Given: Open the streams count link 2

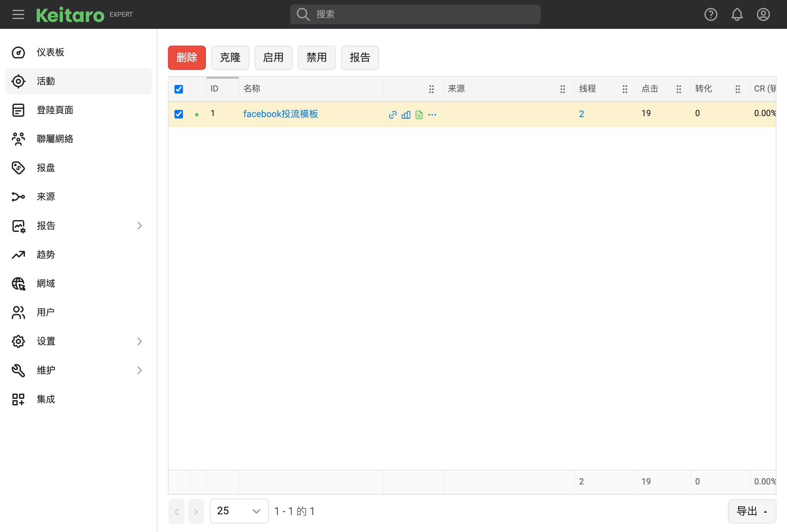Looking at the screenshot, I should click(581, 114).
